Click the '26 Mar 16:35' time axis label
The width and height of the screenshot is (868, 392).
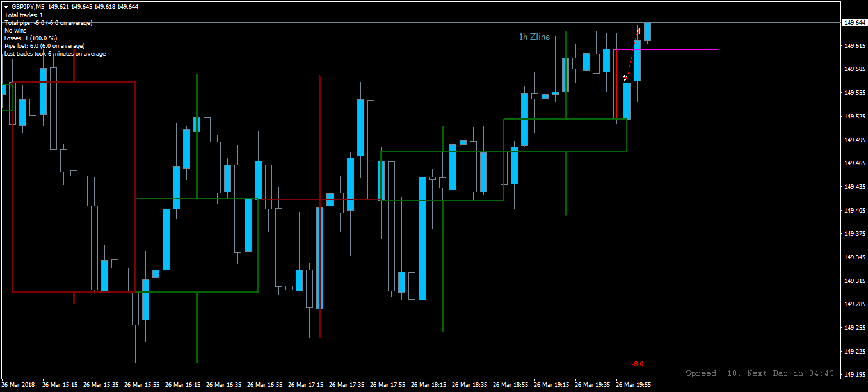click(x=224, y=385)
